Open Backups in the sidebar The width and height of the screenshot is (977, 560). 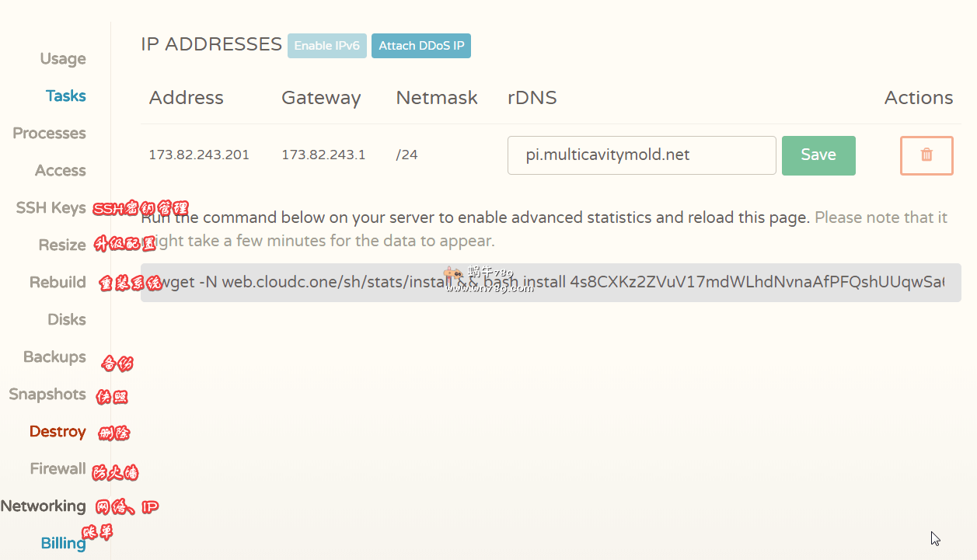(x=54, y=357)
